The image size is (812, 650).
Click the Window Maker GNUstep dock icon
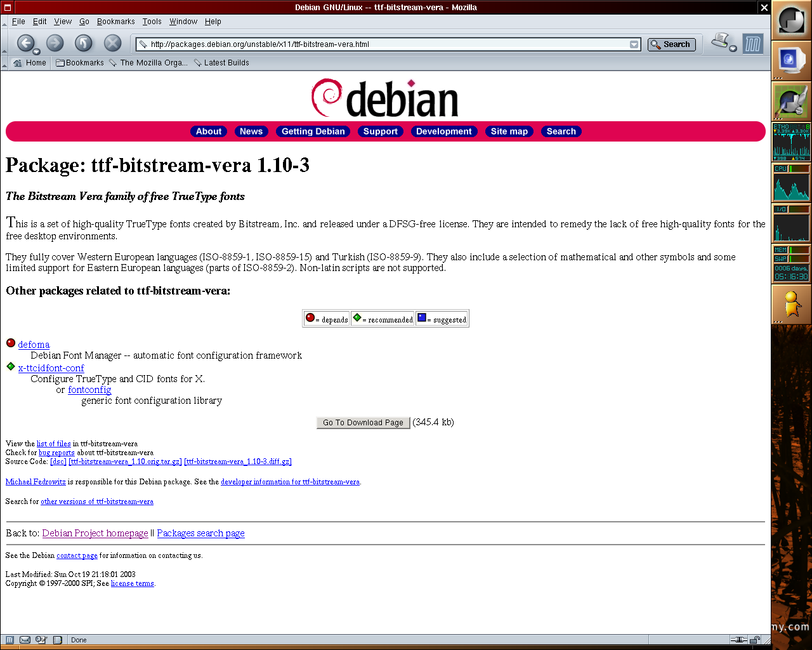791,20
